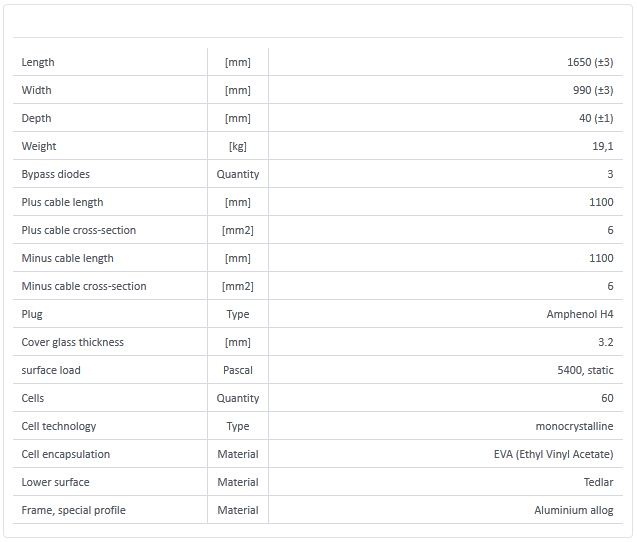This screenshot has width=637, height=542.
Task: Click the Bypass diodes label
Action: click(56, 174)
